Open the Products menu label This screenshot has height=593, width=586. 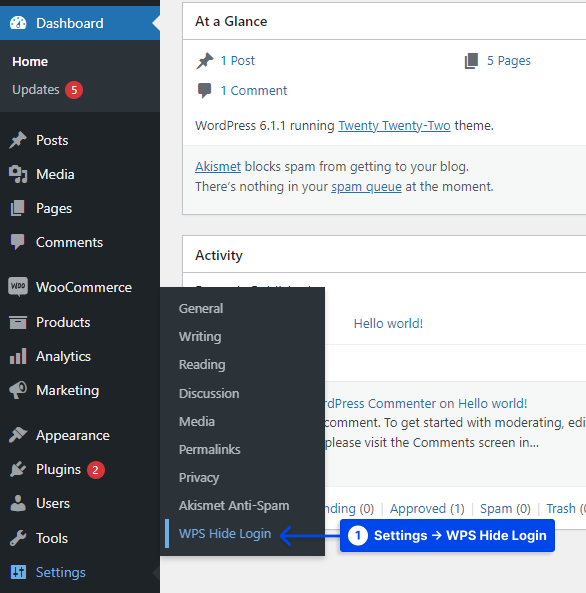coord(63,322)
